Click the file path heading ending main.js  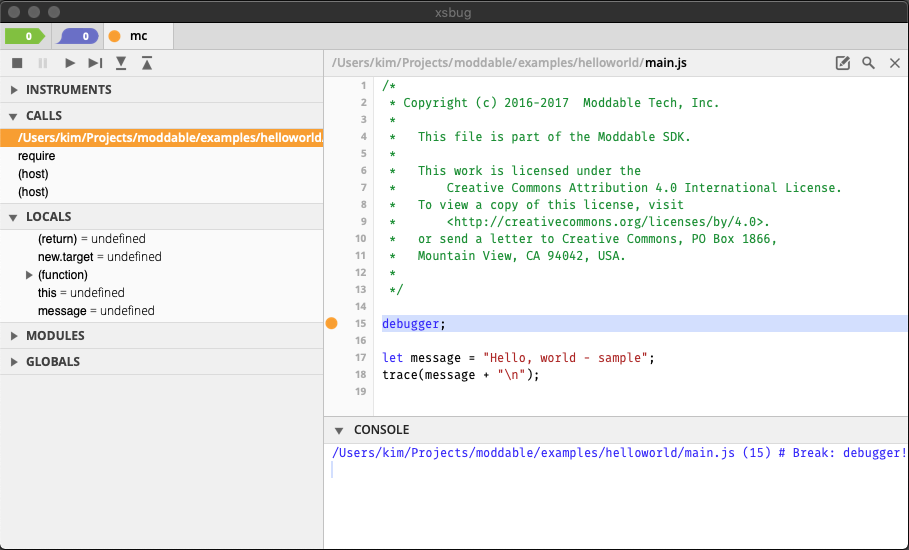[x=509, y=63]
